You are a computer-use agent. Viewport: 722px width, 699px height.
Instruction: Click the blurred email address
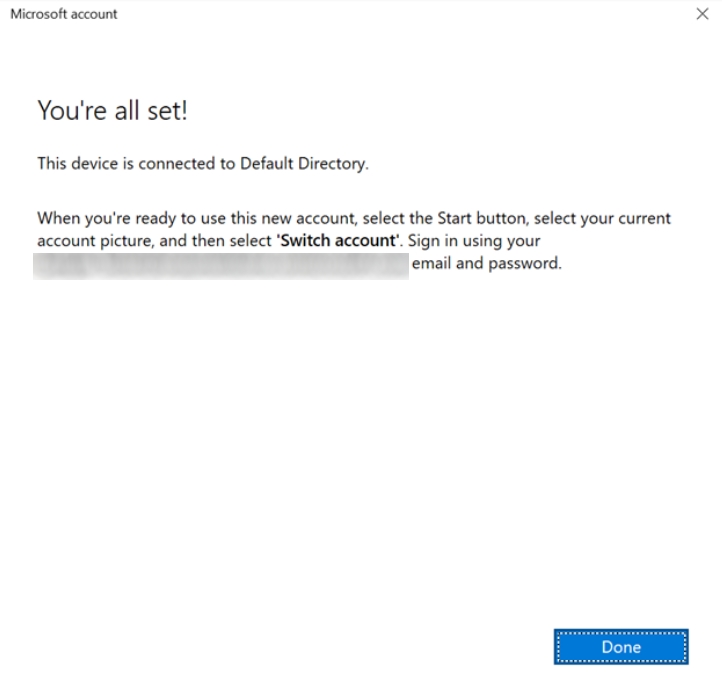tap(220, 265)
